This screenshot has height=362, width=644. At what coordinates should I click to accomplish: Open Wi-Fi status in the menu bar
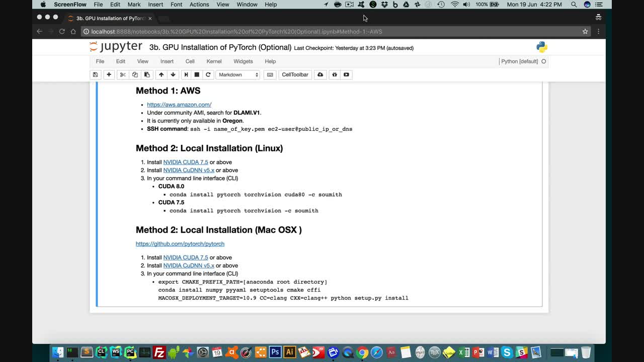click(455, 5)
